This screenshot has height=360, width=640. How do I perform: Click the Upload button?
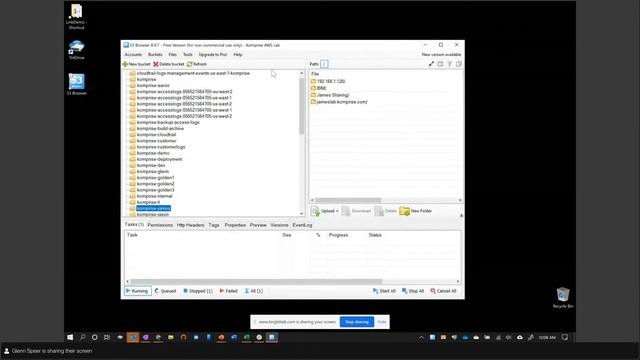pyautogui.click(x=323, y=211)
